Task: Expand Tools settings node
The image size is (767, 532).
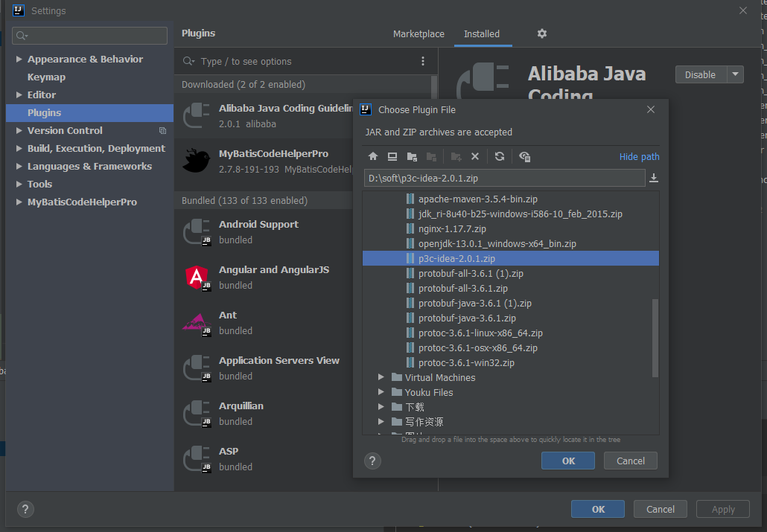Action: pyautogui.click(x=19, y=184)
